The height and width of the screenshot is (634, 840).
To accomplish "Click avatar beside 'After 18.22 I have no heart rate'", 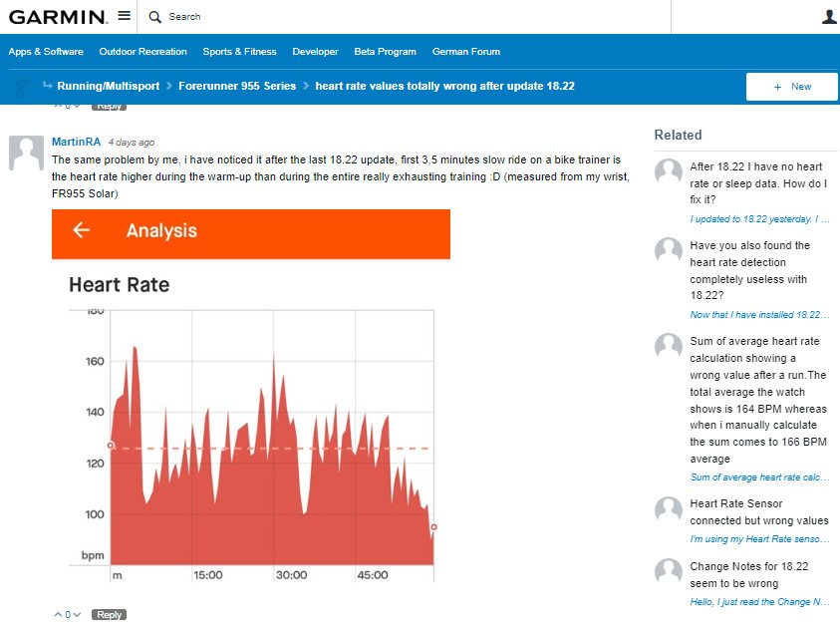I will pyautogui.click(x=668, y=172).
